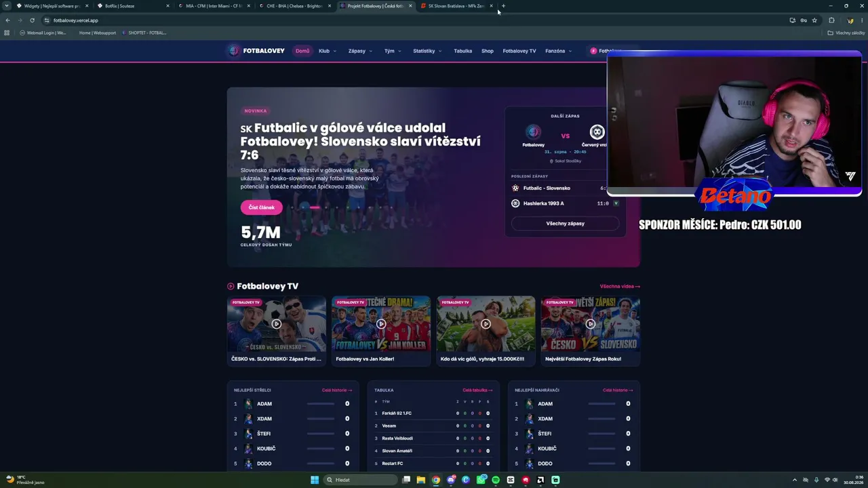Open the Chrome profile avatar
The width and height of the screenshot is (868, 488).
click(850, 20)
